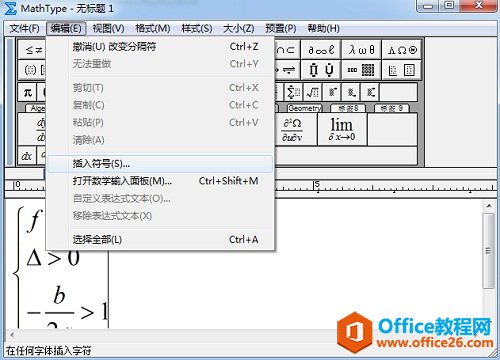Open the fraction and radical templates palette

pos(313,92)
